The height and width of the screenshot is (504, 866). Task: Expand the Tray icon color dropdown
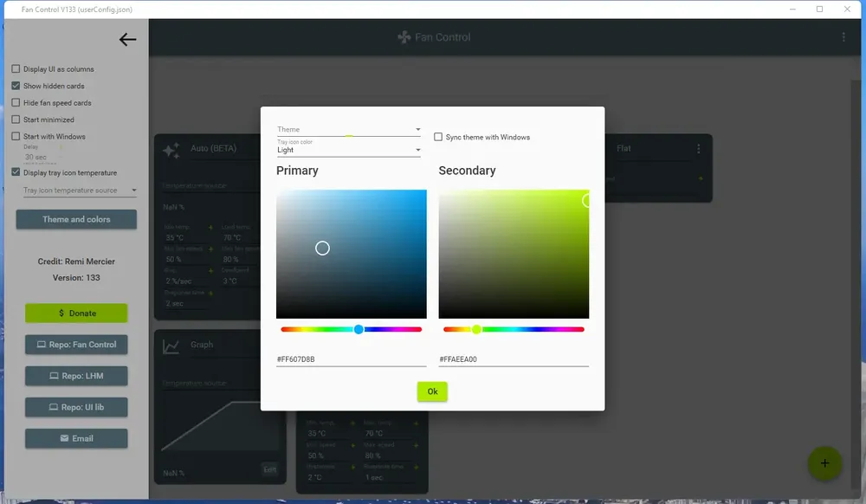coord(348,148)
